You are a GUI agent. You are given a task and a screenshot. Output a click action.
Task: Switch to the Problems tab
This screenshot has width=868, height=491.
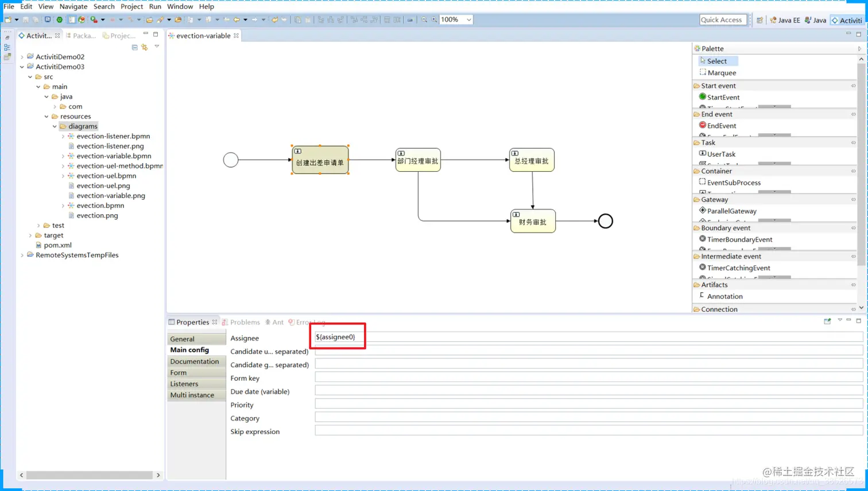241,322
